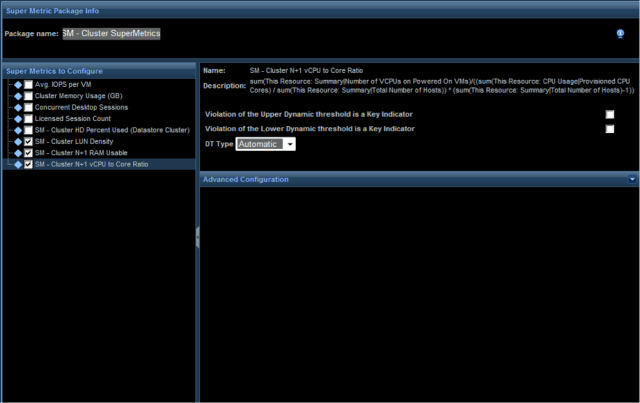Click diamond icon for Concurrent Desktop Sessions

[x=17, y=107]
